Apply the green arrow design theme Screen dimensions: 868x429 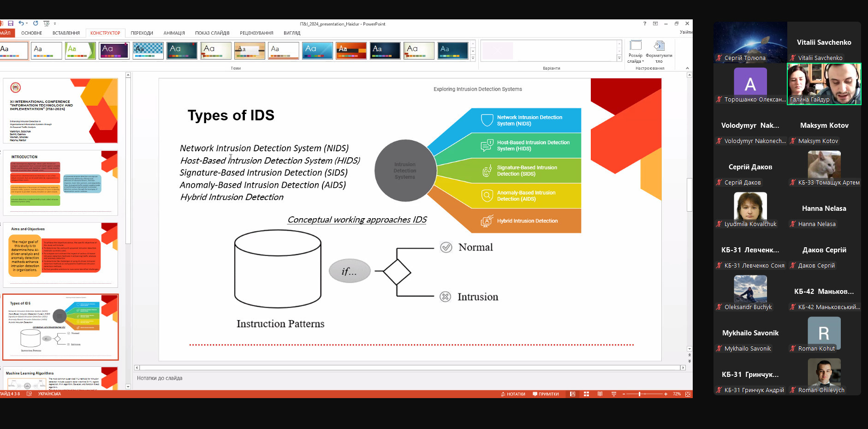[x=80, y=51]
